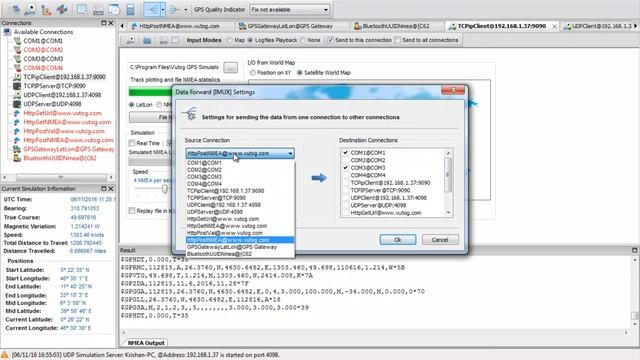This screenshot has height=360, width=640.
Task: Click the hierarchy tree icon in top toolbar
Action: pos(46,9)
